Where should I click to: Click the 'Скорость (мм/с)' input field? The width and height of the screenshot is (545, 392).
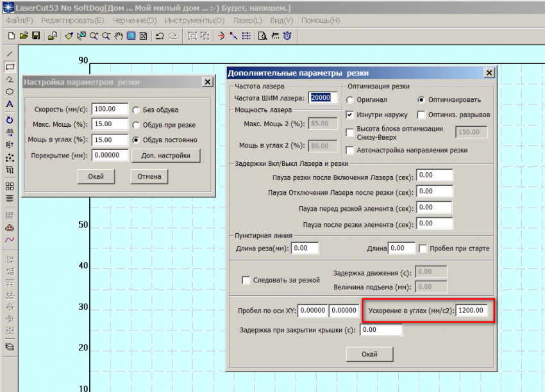pyautogui.click(x=110, y=110)
